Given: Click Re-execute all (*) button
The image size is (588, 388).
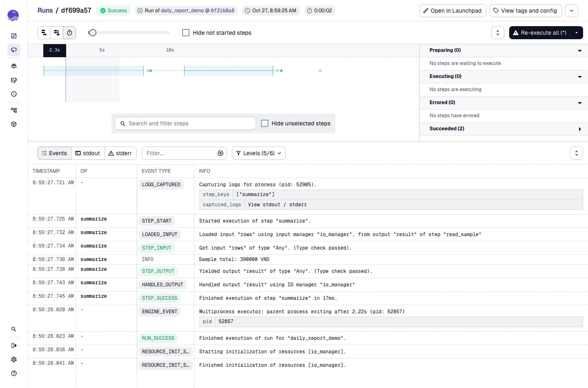Looking at the screenshot, I should (x=540, y=33).
